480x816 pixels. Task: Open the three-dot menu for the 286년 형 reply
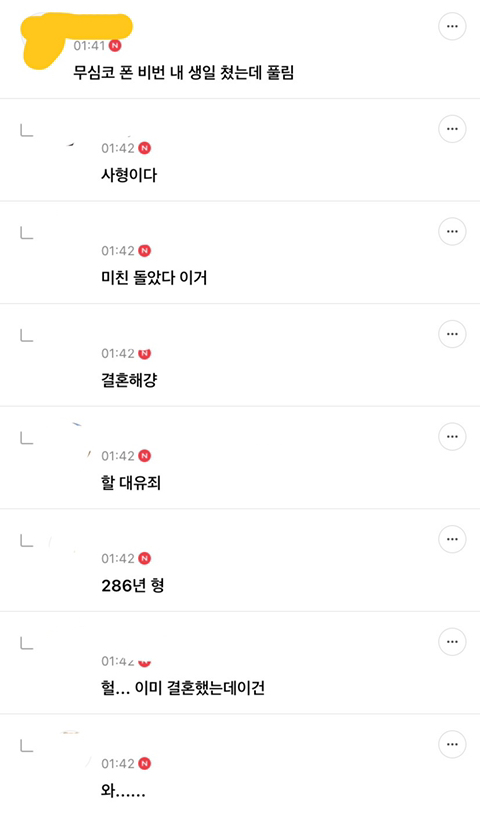pyautogui.click(x=452, y=539)
